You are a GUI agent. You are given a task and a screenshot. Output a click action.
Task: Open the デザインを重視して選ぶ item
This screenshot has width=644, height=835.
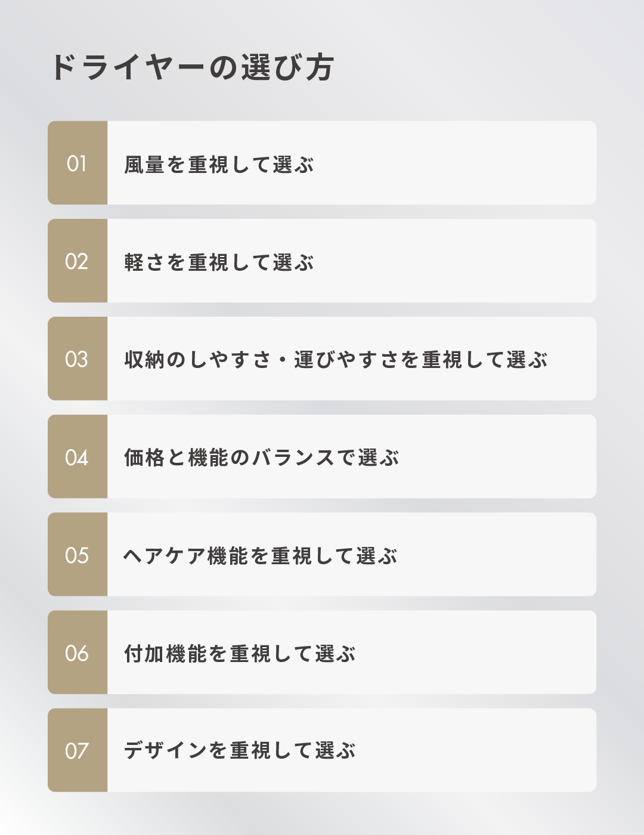click(x=240, y=750)
